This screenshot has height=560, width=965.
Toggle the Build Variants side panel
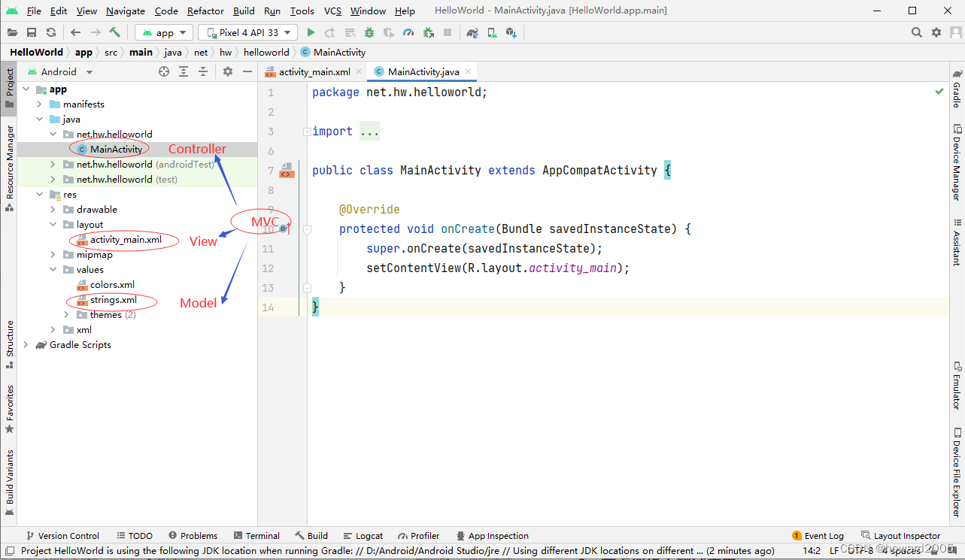click(9, 482)
